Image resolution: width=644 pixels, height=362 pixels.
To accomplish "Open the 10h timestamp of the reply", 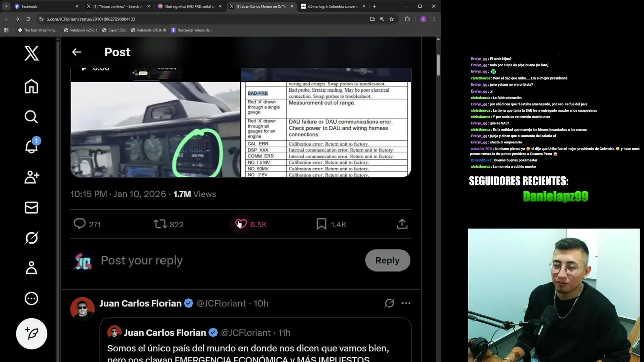I will pyautogui.click(x=261, y=303).
